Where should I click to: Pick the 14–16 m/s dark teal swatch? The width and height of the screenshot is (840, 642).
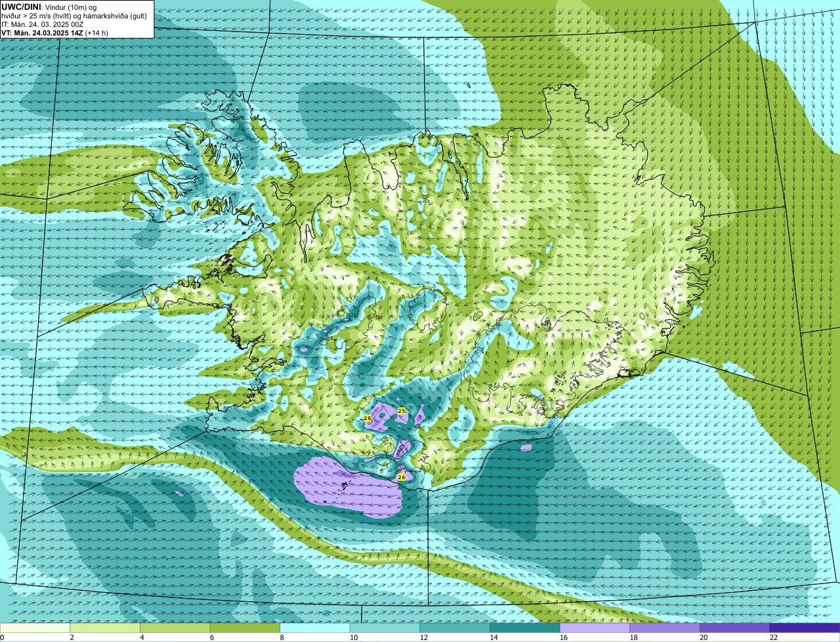pos(525,628)
